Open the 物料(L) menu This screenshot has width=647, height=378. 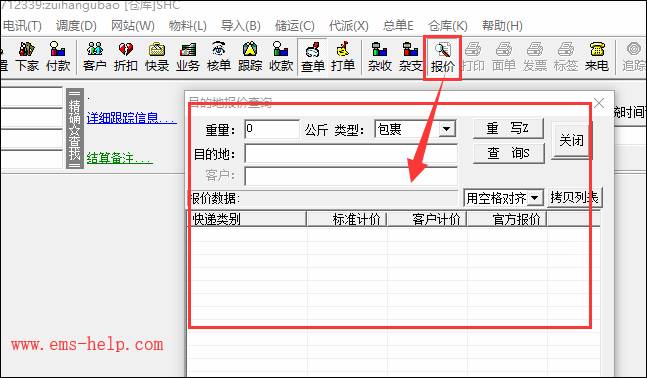187,26
